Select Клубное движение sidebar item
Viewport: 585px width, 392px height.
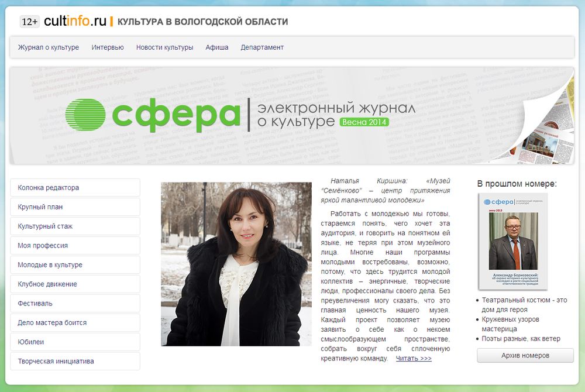click(75, 284)
